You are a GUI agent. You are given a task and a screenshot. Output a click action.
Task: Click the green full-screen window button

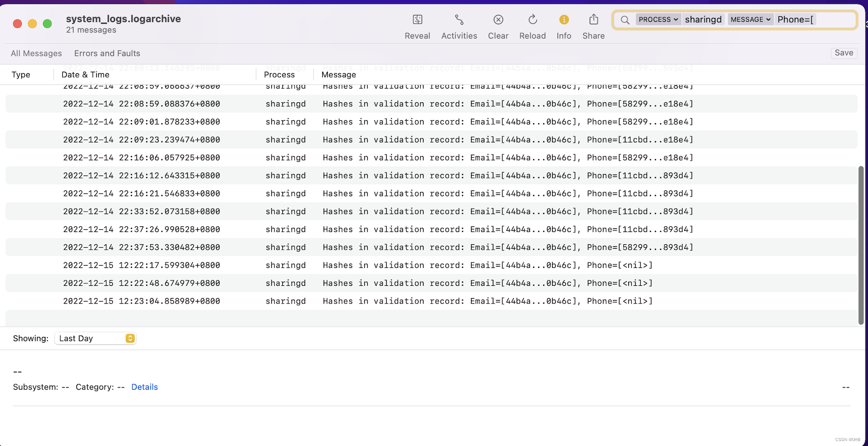click(47, 24)
